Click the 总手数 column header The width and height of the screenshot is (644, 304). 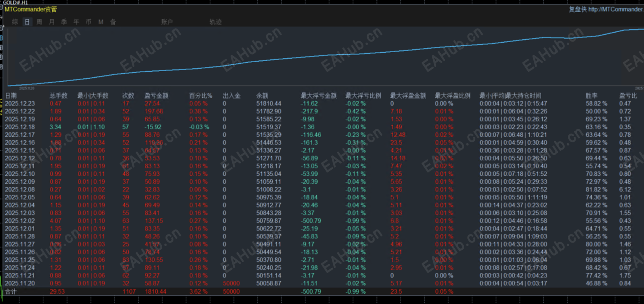point(58,96)
